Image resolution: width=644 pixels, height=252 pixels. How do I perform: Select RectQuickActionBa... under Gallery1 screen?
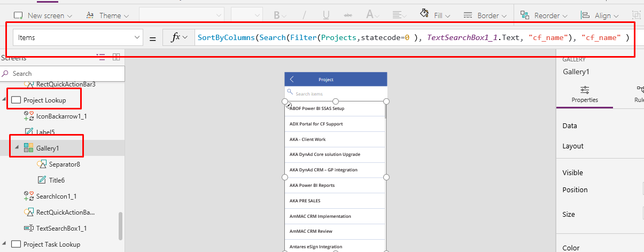[66, 212]
